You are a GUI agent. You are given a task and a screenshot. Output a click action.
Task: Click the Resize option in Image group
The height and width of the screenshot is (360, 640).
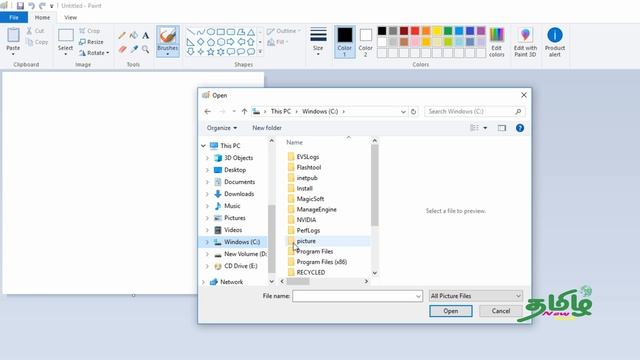[x=91, y=42]
